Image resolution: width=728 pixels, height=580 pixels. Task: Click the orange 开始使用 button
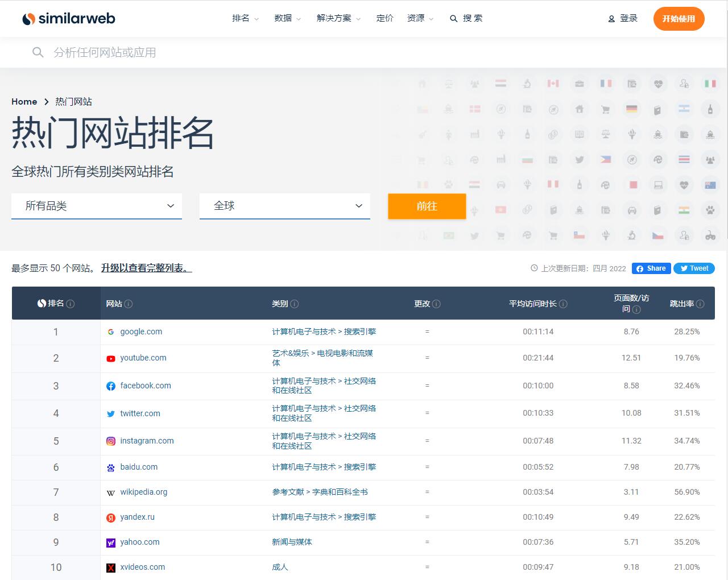(679, 19)
